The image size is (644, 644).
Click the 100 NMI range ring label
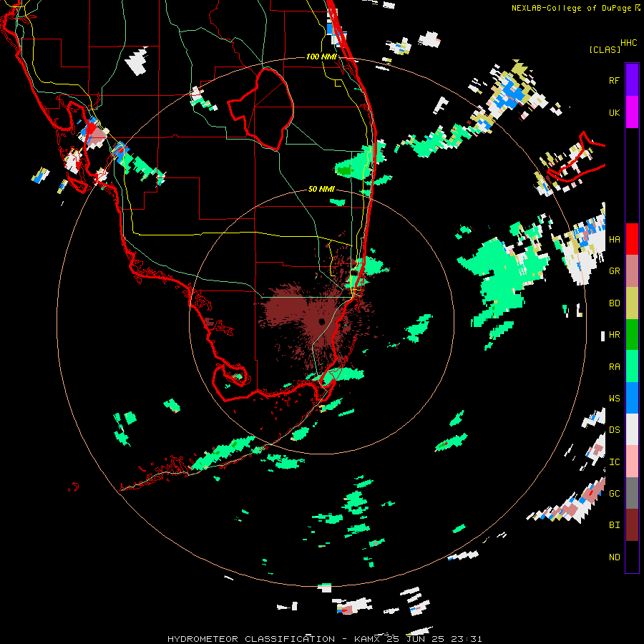[321, 57]
